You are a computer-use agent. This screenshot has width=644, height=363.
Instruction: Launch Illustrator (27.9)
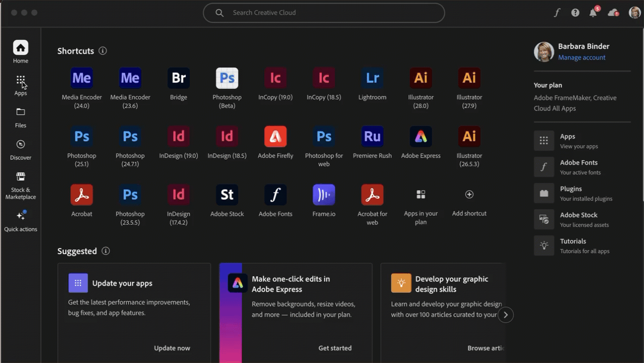(x=469, y=78)
